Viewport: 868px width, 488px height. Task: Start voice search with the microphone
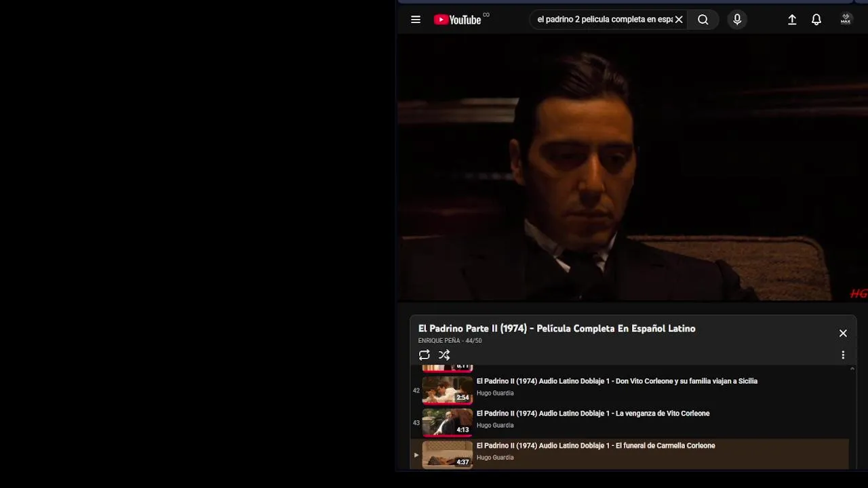[737, 20]
